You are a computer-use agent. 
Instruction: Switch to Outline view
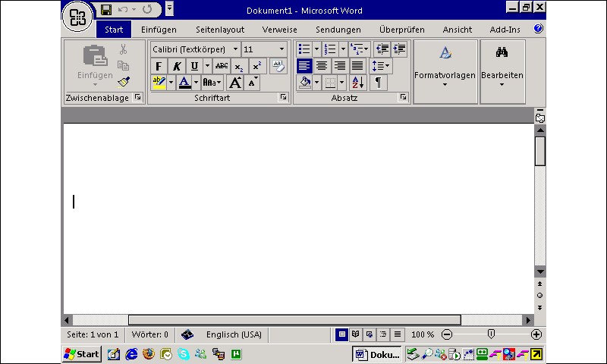(x=383, y=334)
